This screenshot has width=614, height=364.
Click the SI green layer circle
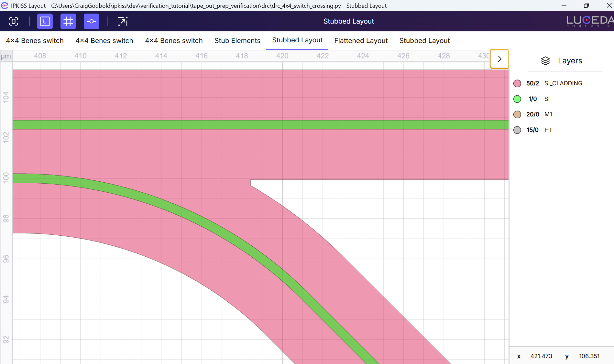tap(517, 99)
